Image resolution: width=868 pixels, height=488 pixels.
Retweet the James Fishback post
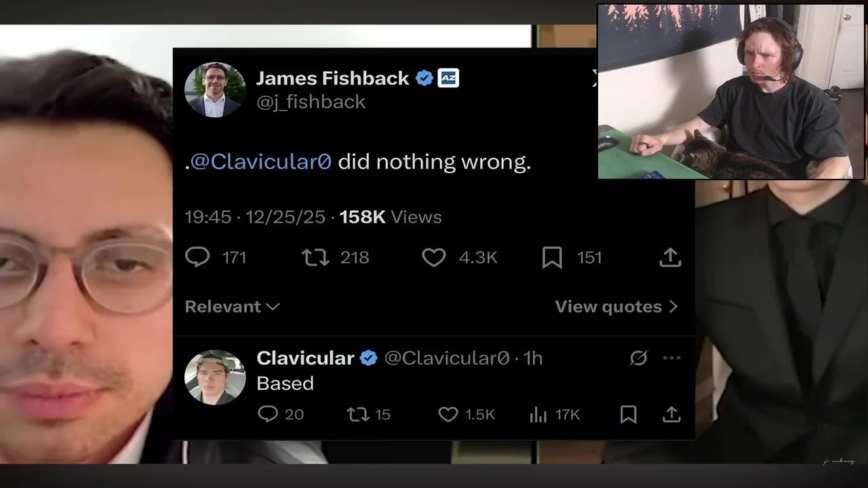315,258
